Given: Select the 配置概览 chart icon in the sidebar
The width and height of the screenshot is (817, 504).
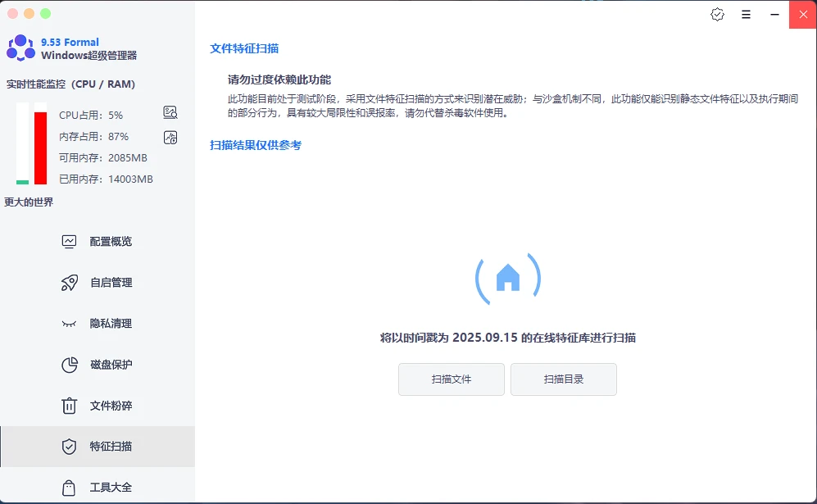Looking at the screenshot, I should click(x=70, y=241).
